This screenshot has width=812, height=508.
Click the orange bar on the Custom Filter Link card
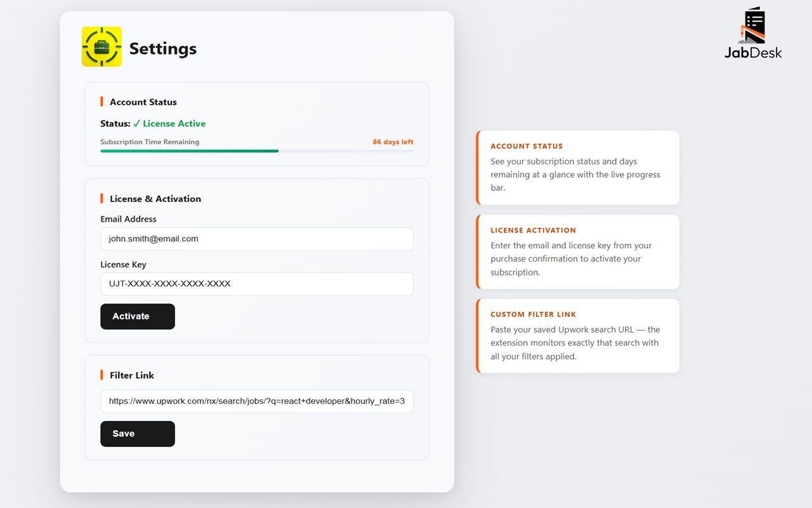[x=478, y=336]
